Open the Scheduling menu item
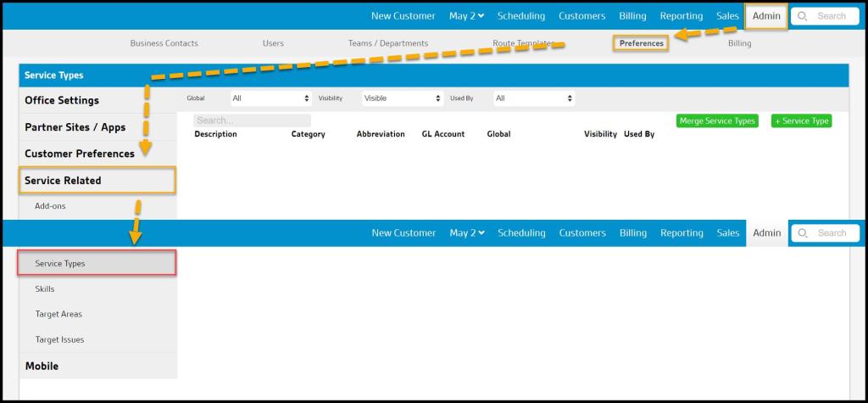The image size is (868, 403). [x=521, y=16]
